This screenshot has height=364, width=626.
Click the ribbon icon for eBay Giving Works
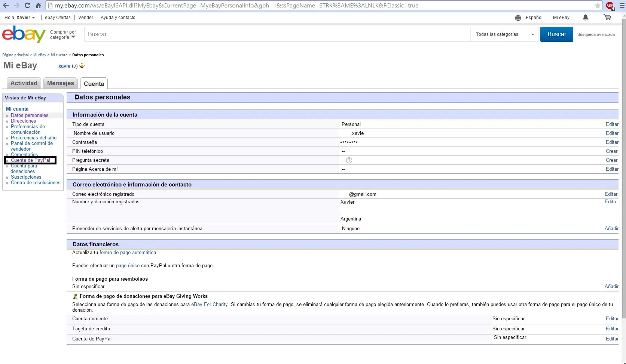[75, 296]
